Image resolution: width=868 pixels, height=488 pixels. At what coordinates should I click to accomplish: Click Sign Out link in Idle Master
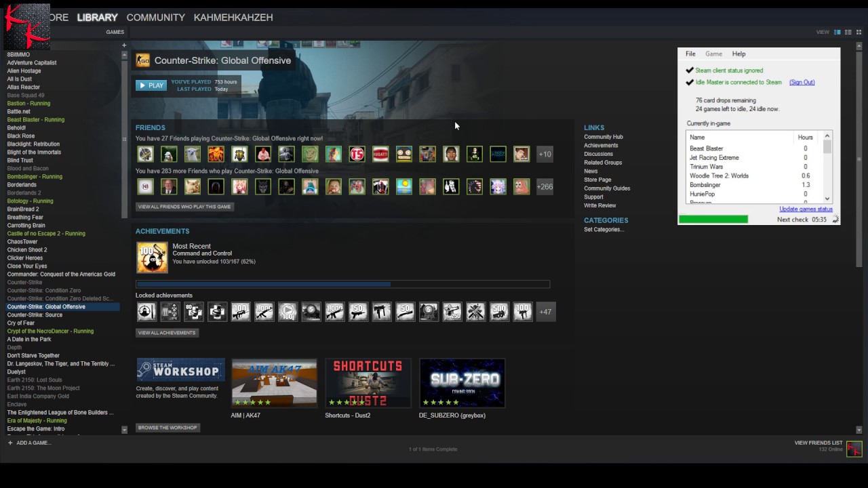802,82
